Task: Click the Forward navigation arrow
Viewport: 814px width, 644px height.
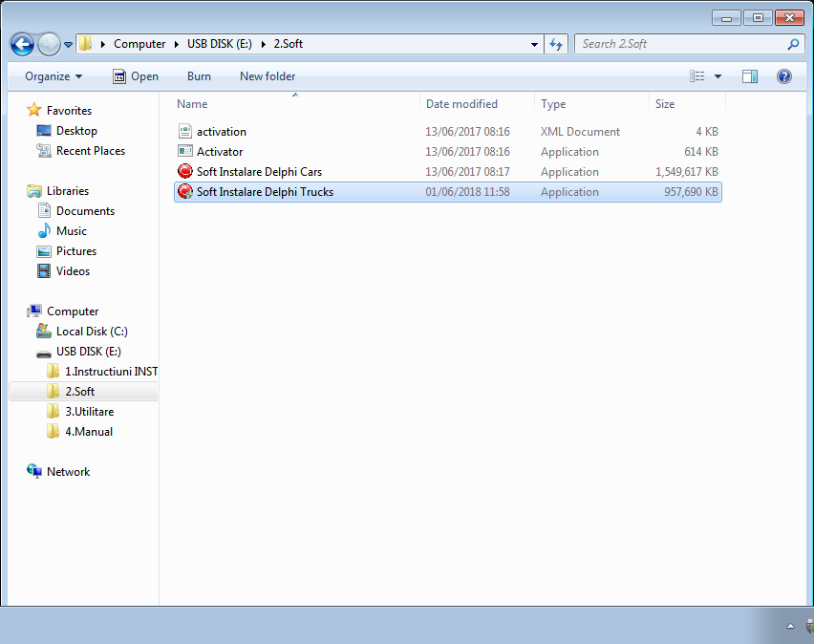Action: pyautogui.click(x=50, y=44)
